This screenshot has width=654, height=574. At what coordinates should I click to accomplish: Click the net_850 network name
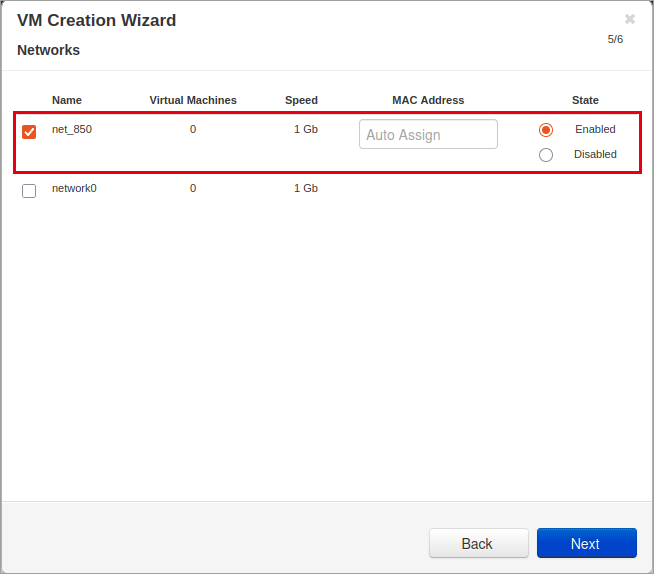pos(72,129)
